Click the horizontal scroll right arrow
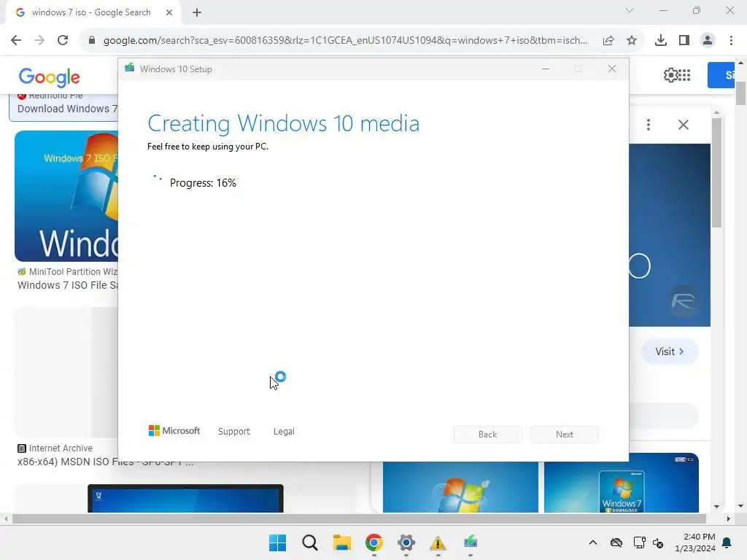This screenshot has width=747, height=560. pos(729,519)
